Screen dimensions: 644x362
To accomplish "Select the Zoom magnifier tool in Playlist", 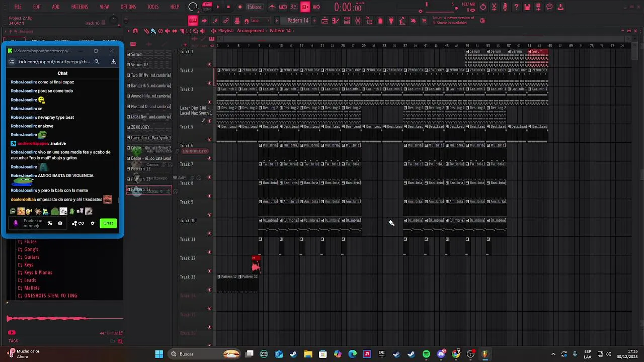I will pyautogui.click(x=196, y=31).
